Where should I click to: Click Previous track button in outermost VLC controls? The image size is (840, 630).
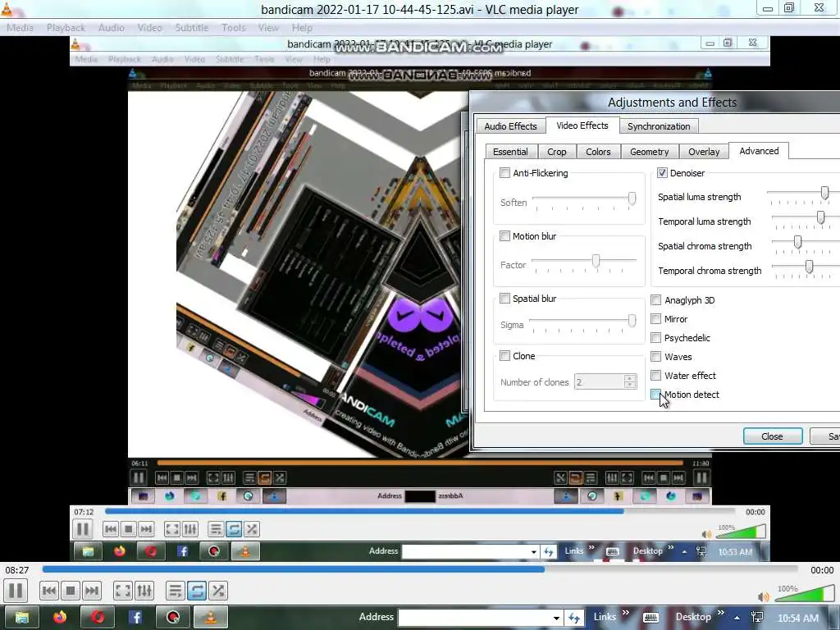tap(48, 591)
